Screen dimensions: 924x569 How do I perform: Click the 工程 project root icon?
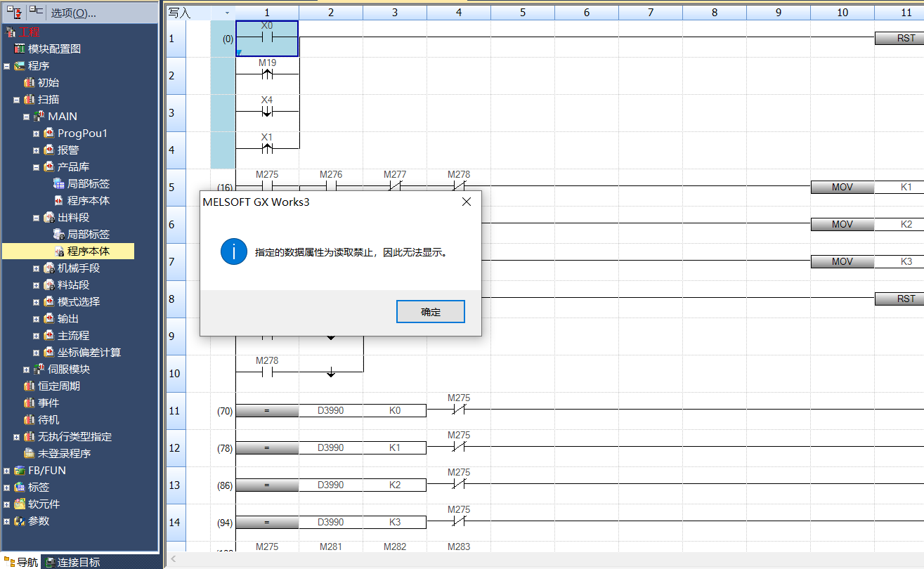(11, 32)
